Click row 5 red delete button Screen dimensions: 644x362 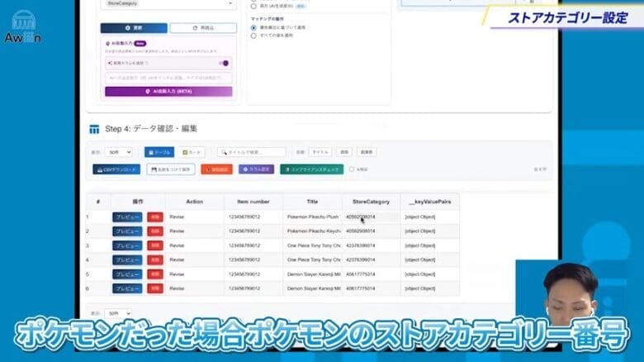(x=155, y=274)
